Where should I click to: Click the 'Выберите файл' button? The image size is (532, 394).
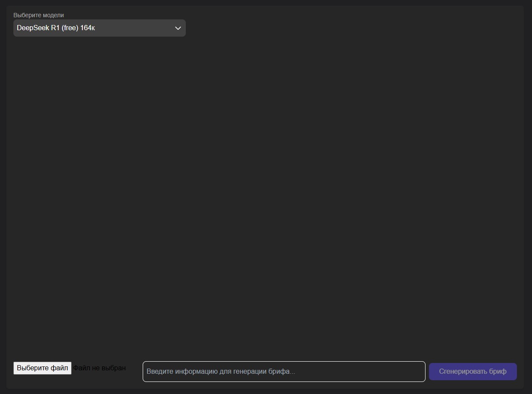(x=42, y=368)
